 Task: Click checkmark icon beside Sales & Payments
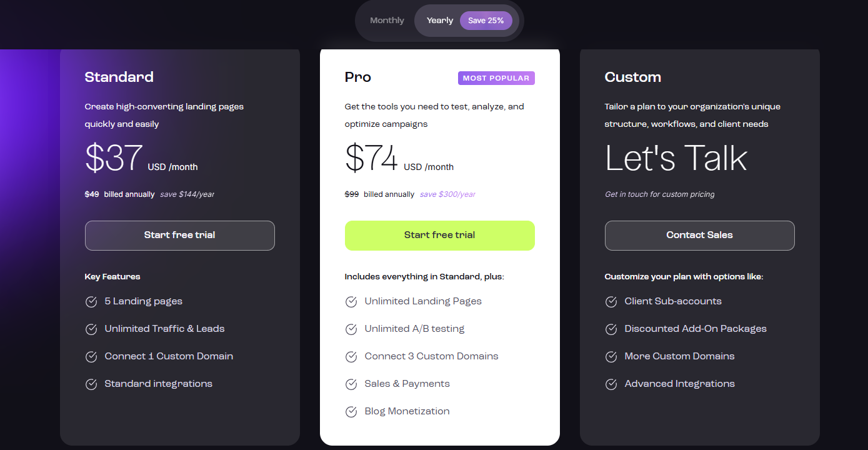point(351,384)
